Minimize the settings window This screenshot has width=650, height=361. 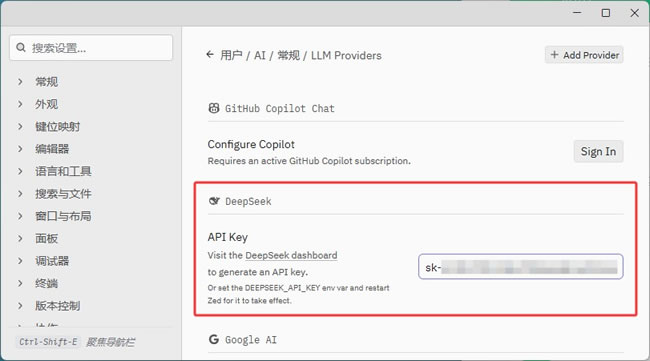click(x=577, y=13)
